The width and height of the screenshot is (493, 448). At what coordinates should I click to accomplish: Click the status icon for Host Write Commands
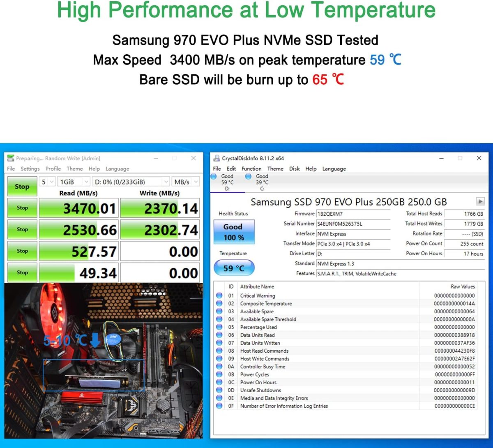point(219,358)
